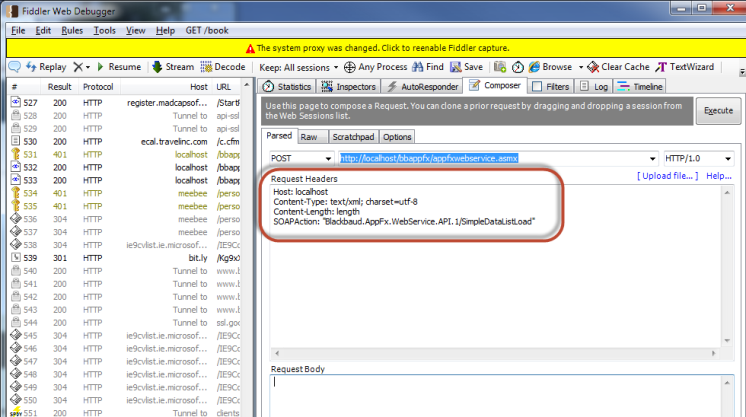Image resolution: width=746 pixels, height=417 pixels.
Task: Click the Find binoculars button
Action: (x=427, y=67)
